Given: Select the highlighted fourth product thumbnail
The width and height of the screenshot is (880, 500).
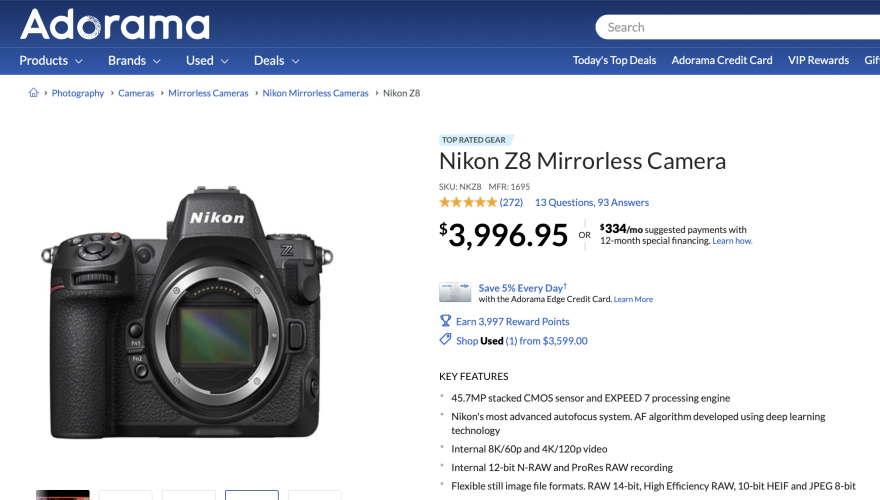Looking at the screenshot, I should pyautogui.click(x=252, y=495).
